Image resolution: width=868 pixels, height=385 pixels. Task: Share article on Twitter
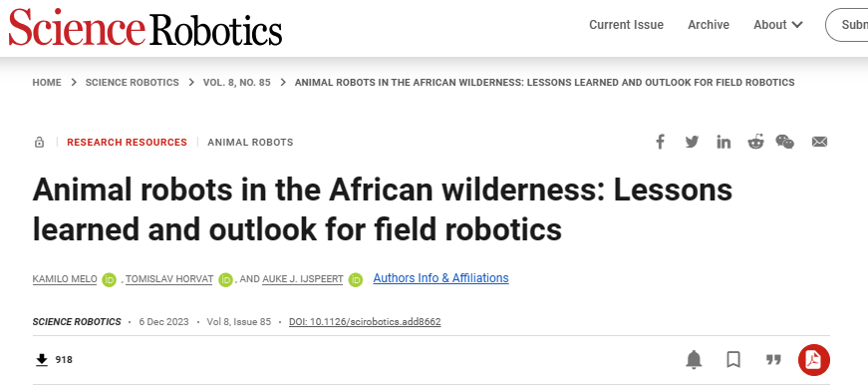click(692, 142)
